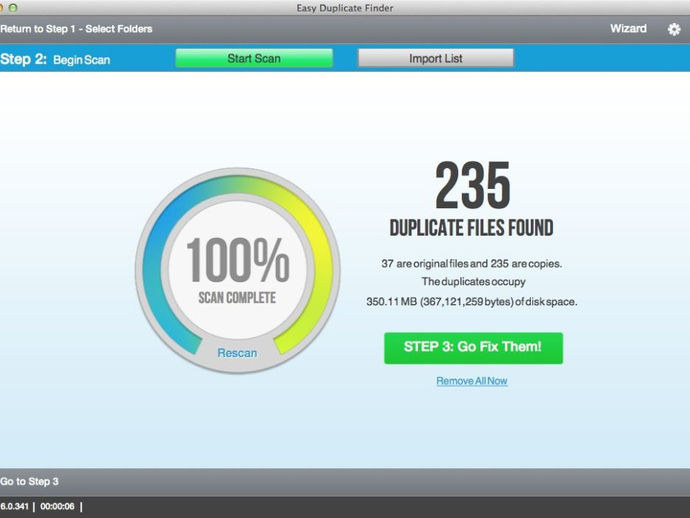Click the Start Scan button
Screen dimensions: 690x518
click(254, 58)
